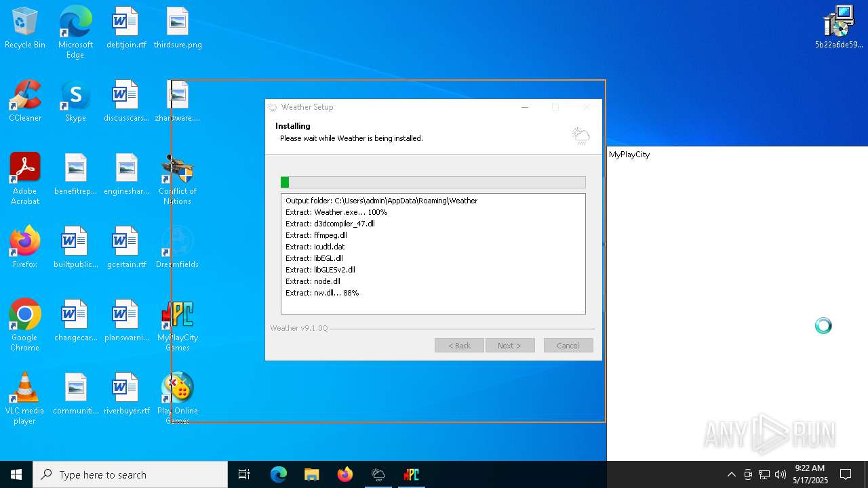Image resolution: width=868 pixels, height=488 pixels.
Task: Launch Firefox from the desktop shortcut
Action: [x=25, y=247]
